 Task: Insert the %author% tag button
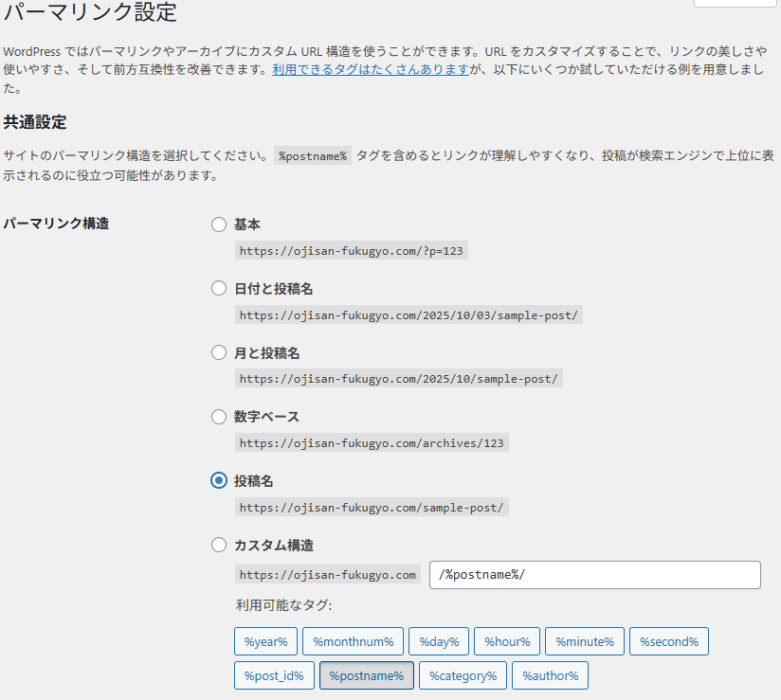click(550, 675)
